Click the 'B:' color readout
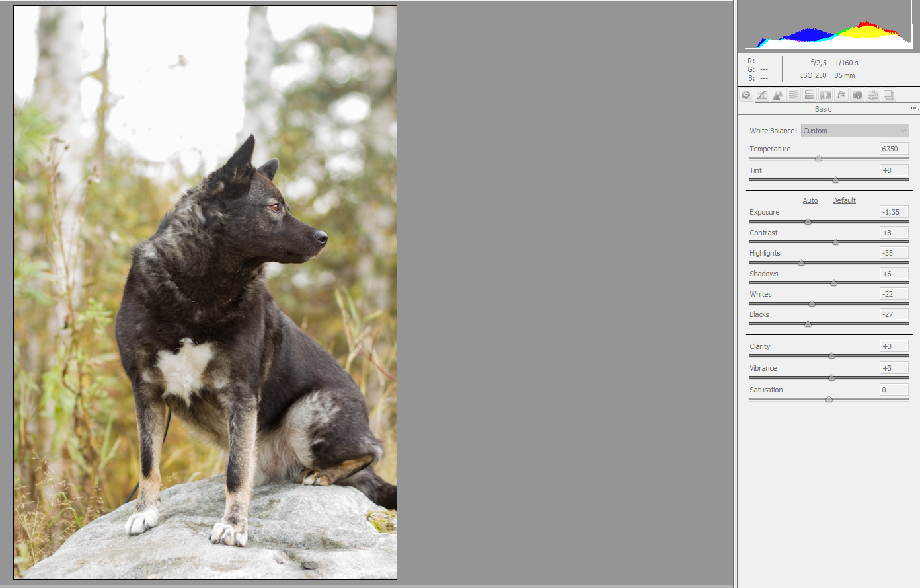920x588 pixels. coord(751,78)
